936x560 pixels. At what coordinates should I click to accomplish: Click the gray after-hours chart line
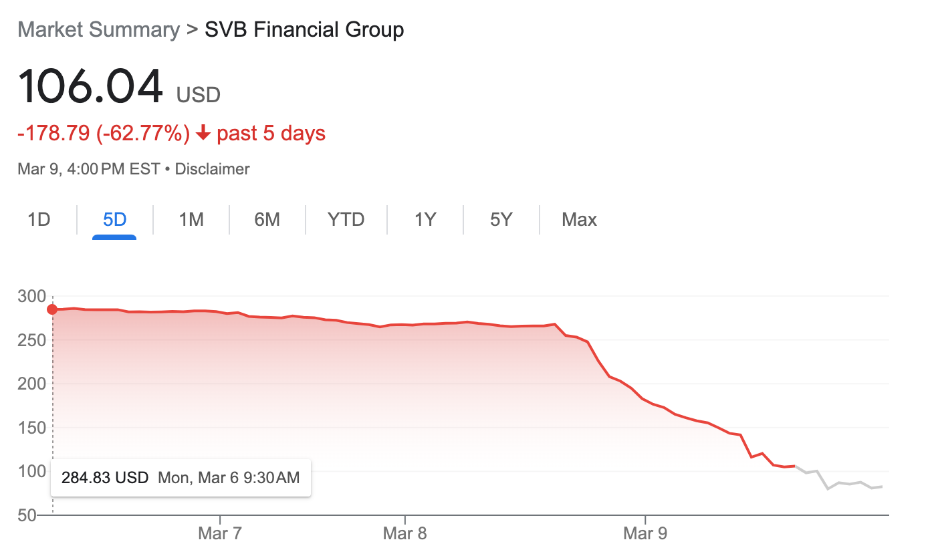coord(840,483)
